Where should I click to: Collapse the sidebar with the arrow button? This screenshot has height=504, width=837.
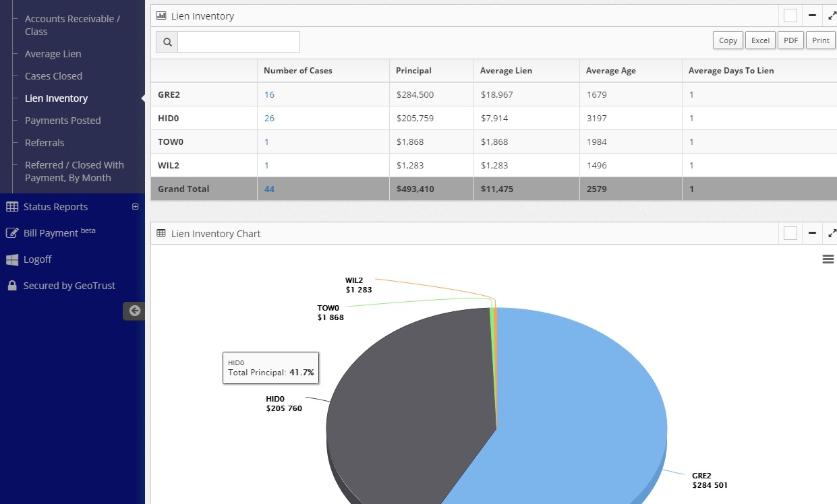pos(134,311)
